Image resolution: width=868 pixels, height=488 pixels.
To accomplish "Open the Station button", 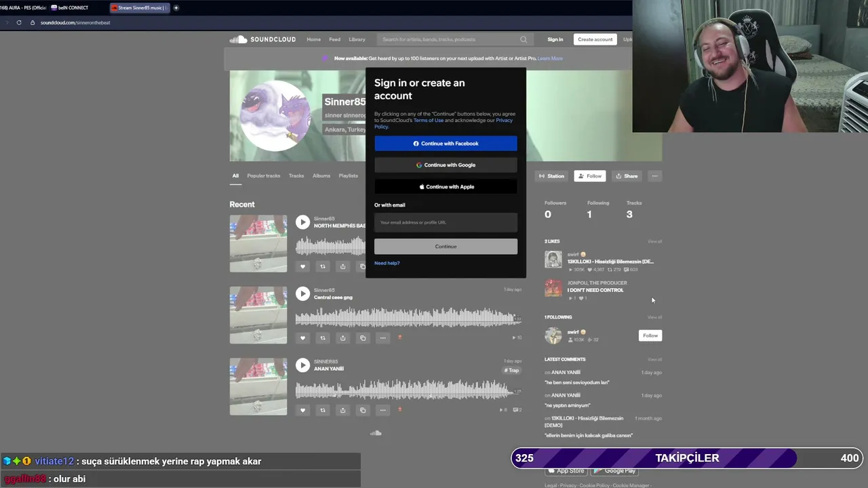I will click(551, 176).
